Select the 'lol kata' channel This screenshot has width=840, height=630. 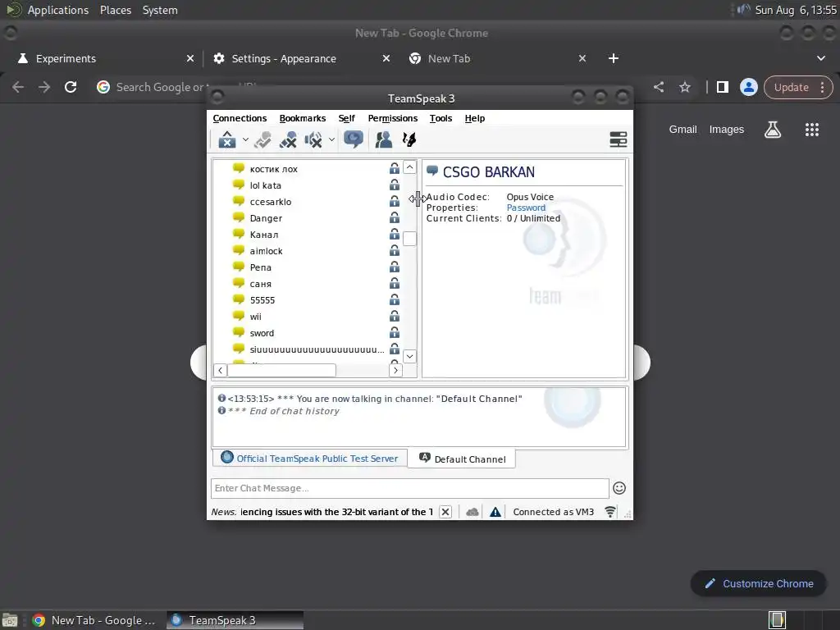click(265, 185)
